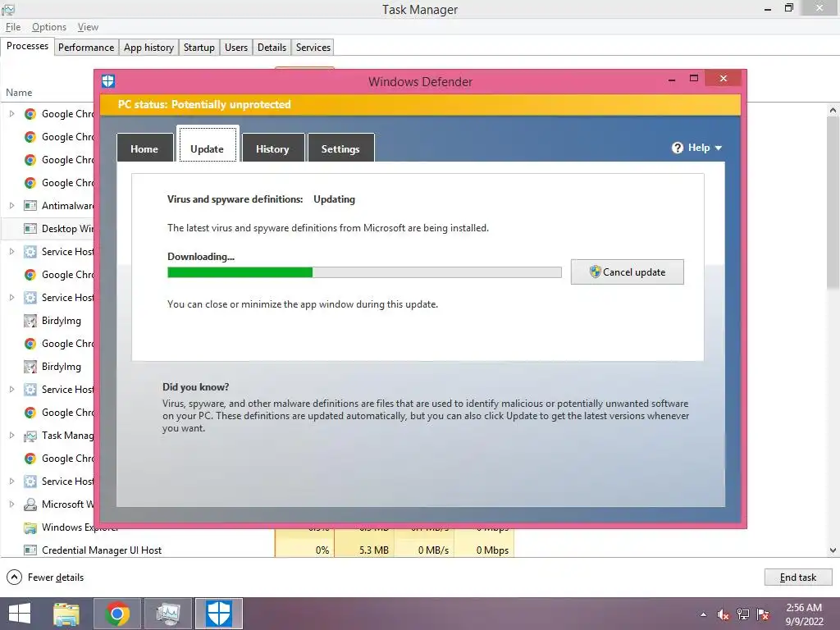Switch to the Services tab in Task Manager
This screenshot has width=840, height=630.
pyautogui.click(x=313, y=47)
